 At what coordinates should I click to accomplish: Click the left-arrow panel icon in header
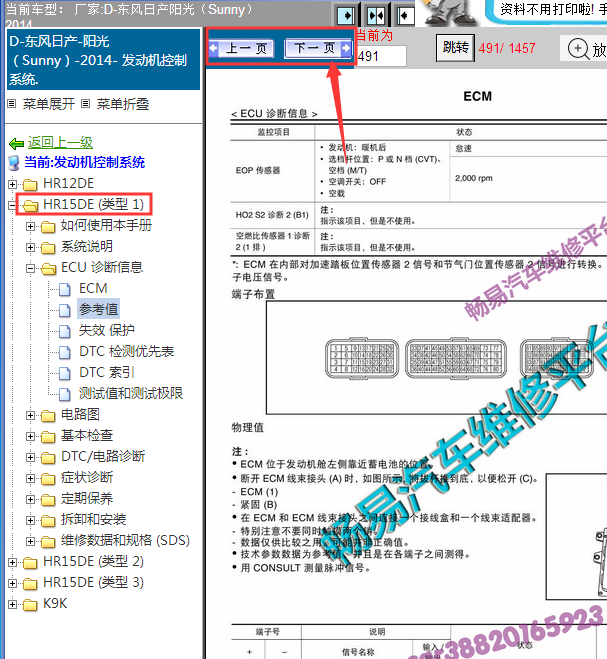coord(405,16)
